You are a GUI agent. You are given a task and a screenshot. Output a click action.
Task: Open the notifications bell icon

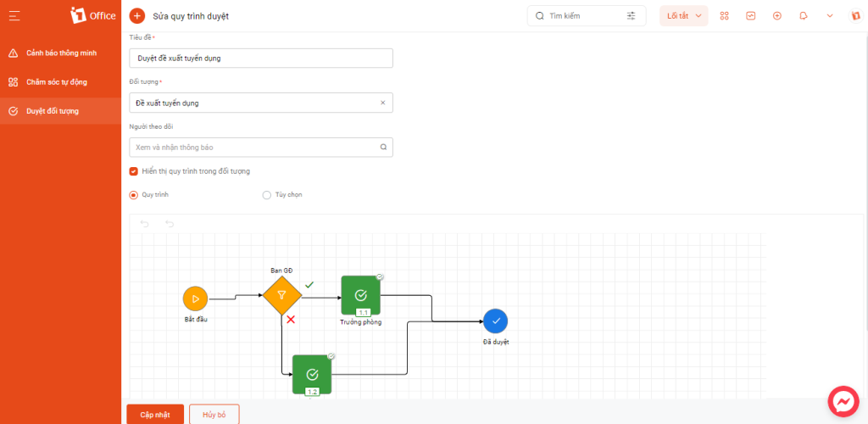tap(804, 15)
